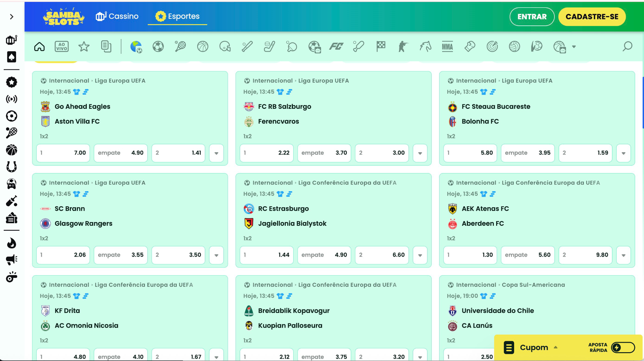This screenshot has height=361, width=644.
Task: Click the tickets icon in left sidebar
Action: (x=12, y=218)
